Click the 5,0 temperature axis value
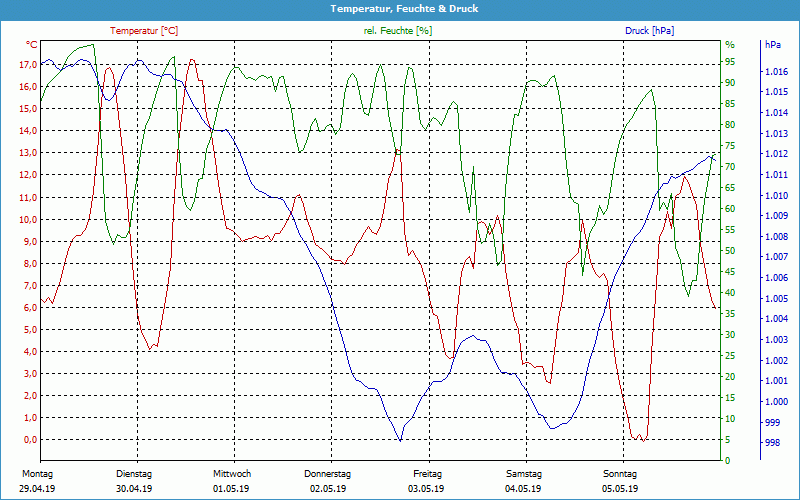This screenshot has height=500, width=800. tap(31, 329)
